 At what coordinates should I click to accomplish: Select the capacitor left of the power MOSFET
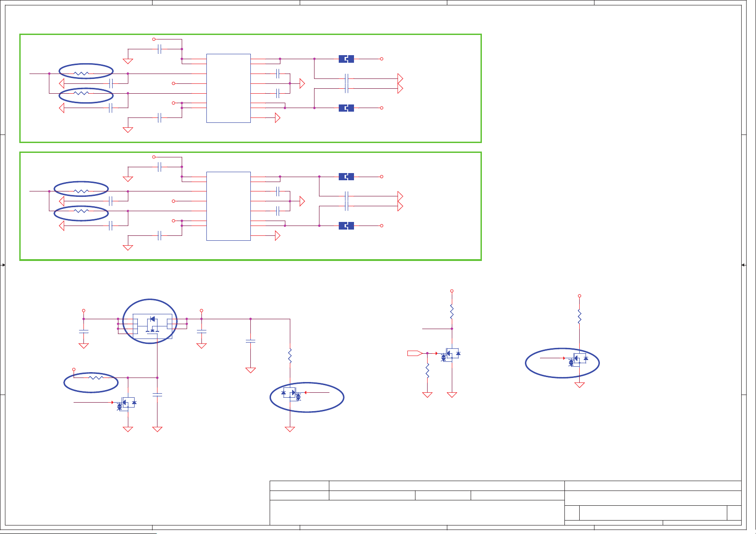[83, 331]
